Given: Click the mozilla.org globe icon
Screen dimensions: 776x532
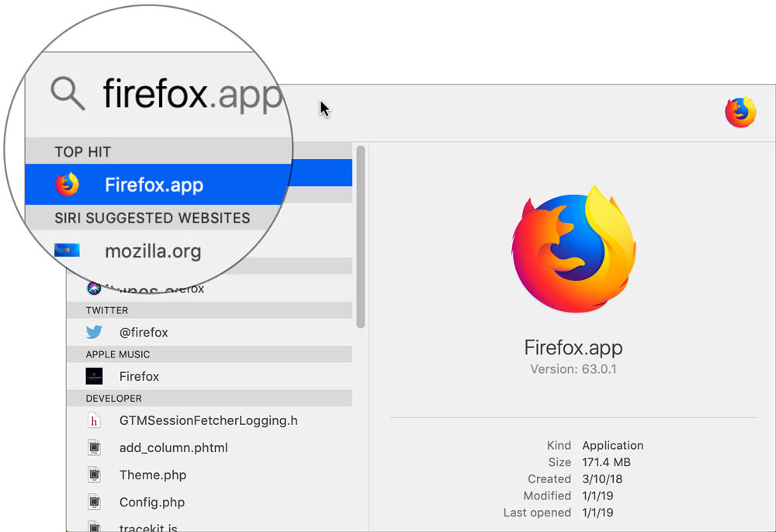Looking at the screenshot, I should 66,250.
